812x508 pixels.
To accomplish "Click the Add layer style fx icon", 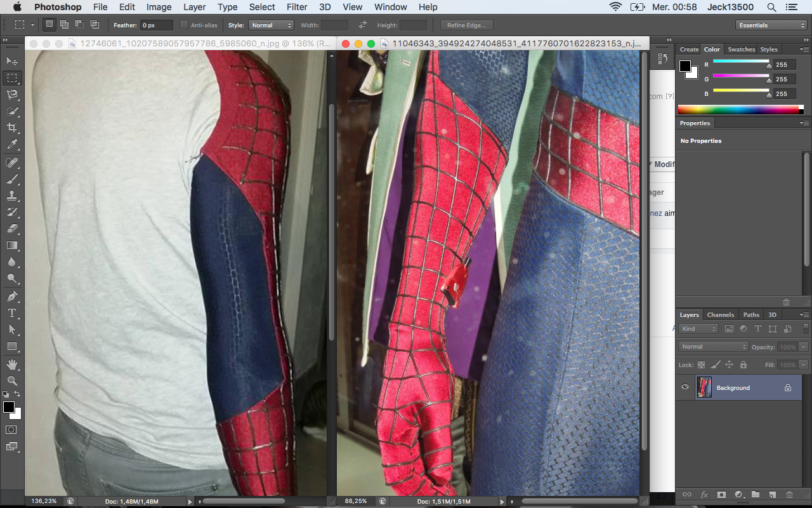I will click(704, 494).
